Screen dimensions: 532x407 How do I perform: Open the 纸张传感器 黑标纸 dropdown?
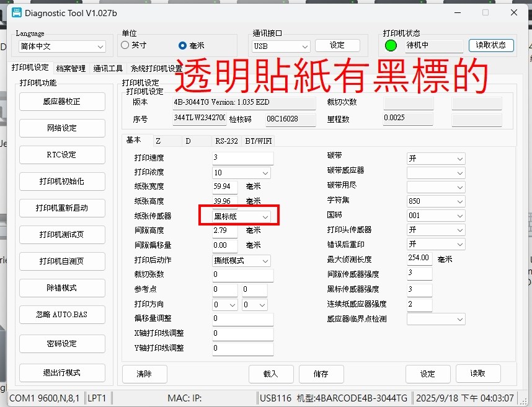241,216
